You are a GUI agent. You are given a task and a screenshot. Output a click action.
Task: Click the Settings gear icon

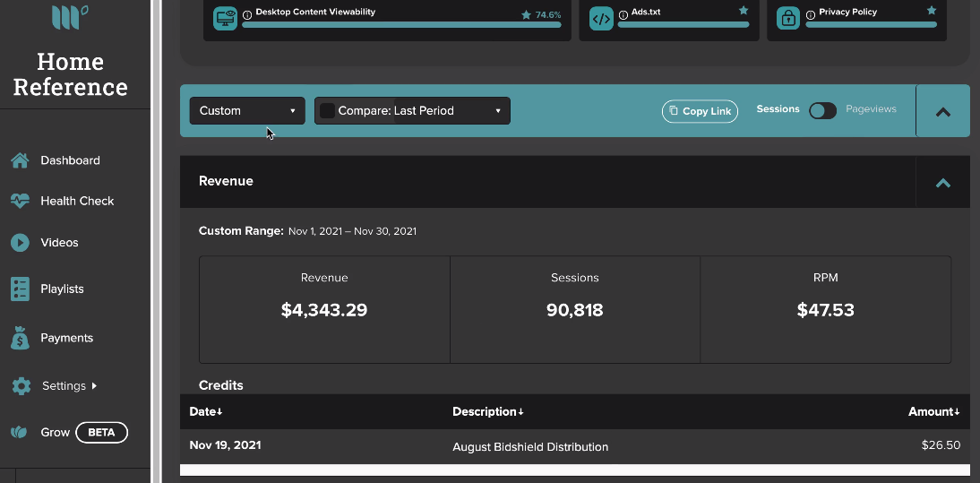21,386
